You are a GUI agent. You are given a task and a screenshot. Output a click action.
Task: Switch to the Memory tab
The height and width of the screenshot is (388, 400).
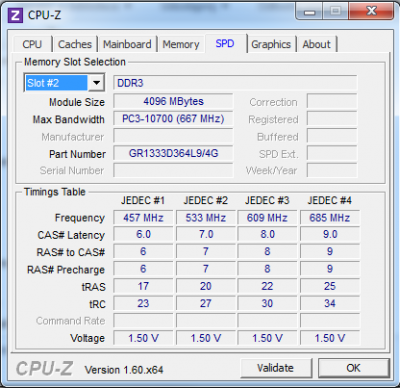pyautogui.click(x=181, y=44)
